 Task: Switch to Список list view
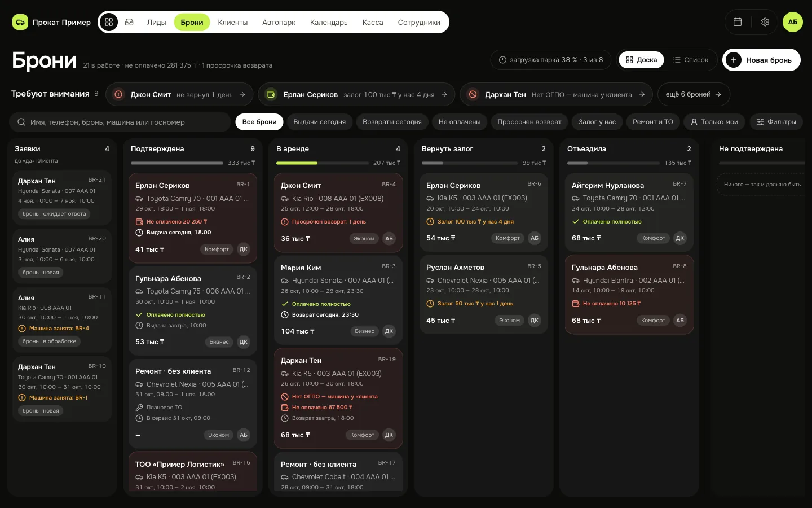[x=690, y=60]
